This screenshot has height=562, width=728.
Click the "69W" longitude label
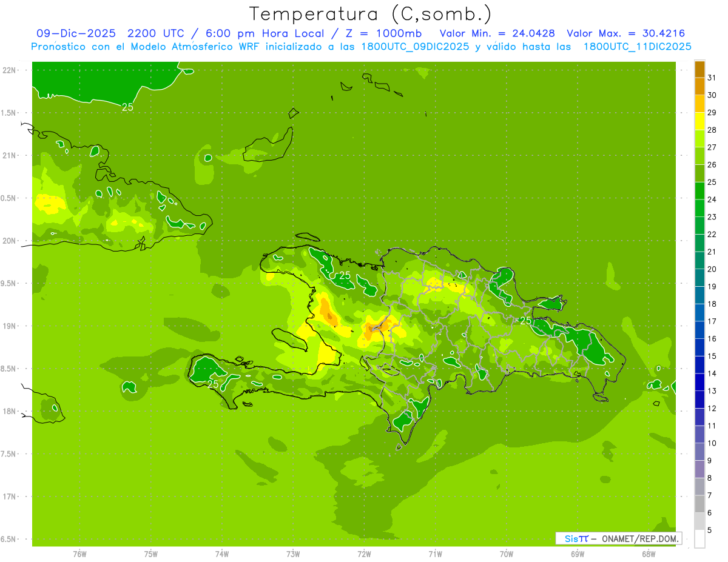[578, 554]
